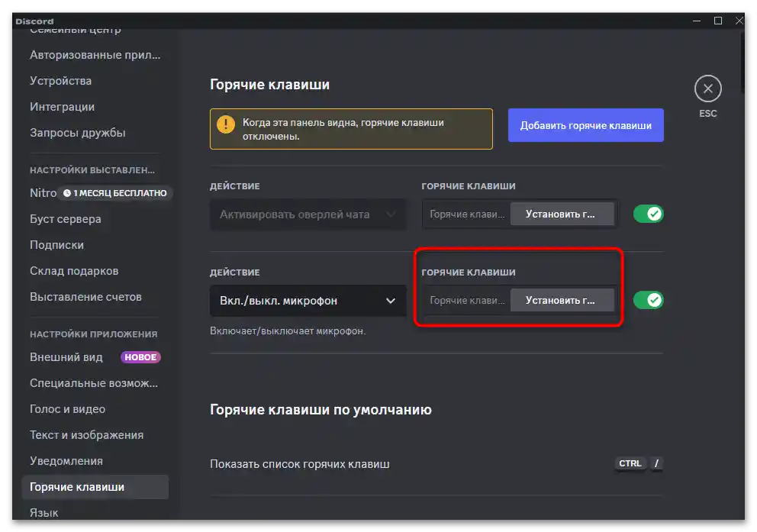Click the microphone hotkey input field
757x532 pixels.
click(465, 300)
